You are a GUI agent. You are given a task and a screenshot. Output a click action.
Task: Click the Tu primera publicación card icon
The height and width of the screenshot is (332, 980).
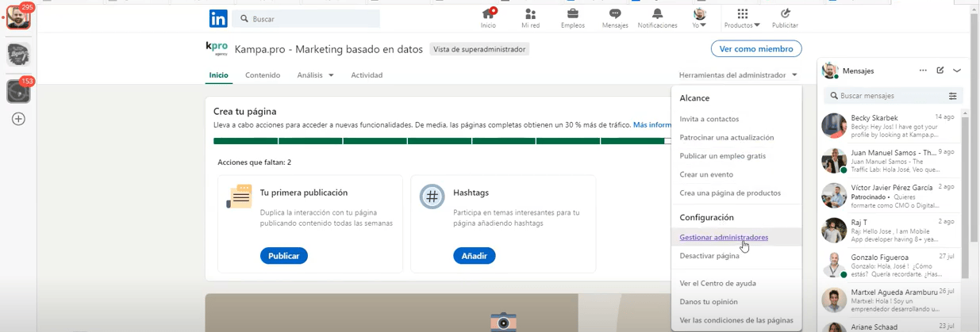pos(239,197)
